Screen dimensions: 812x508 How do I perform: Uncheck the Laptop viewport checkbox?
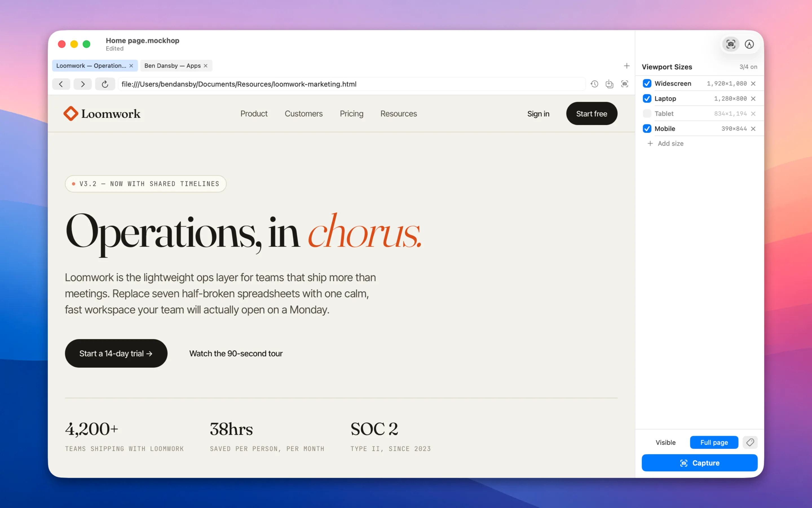pyautogui.click(x=647, y=99)
